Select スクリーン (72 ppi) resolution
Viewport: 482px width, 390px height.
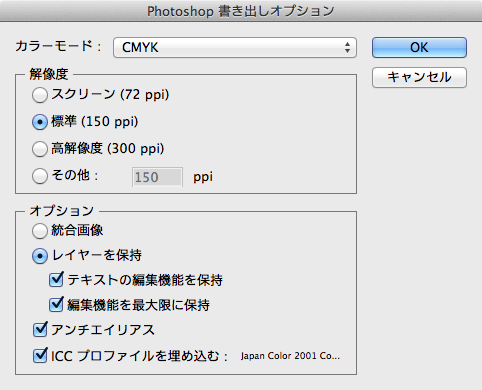tap(40, 95)
